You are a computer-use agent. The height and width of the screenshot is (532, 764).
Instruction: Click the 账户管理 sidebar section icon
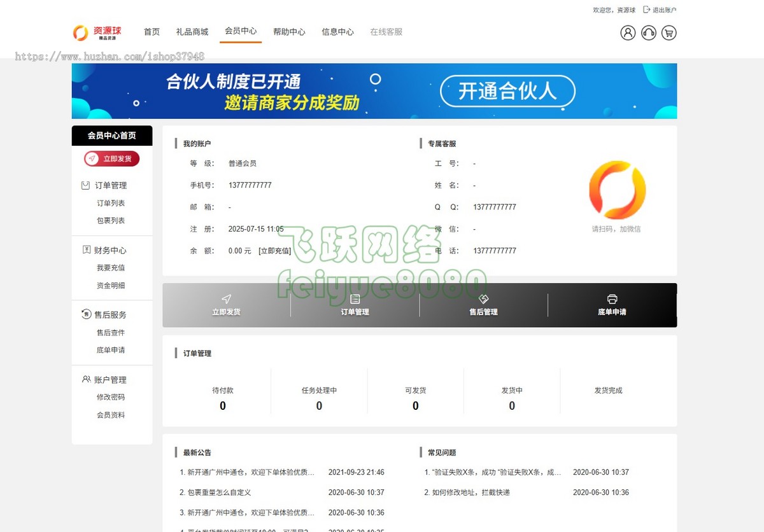tap(87, 379)
